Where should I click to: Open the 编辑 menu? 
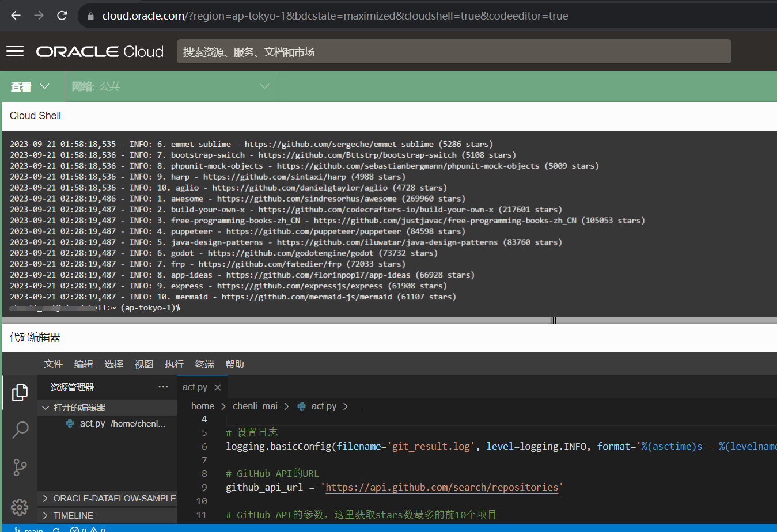pos(84,364)
